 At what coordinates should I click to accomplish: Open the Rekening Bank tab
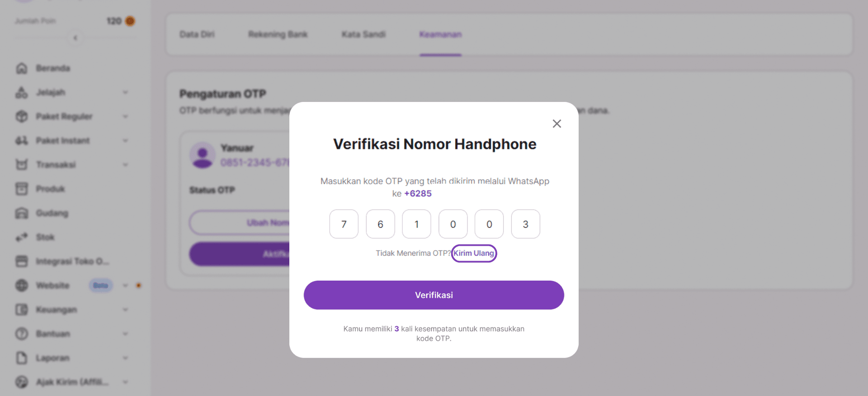point(278,34)
